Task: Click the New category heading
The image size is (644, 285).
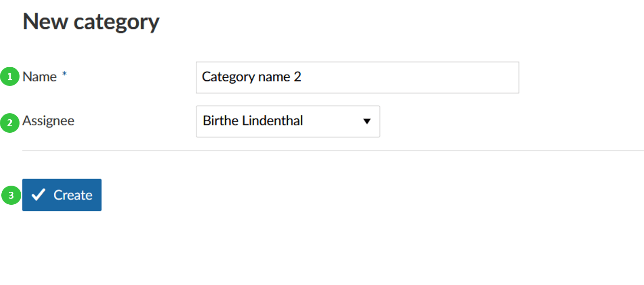Action: pyautogui.click(x=91, y=22)
